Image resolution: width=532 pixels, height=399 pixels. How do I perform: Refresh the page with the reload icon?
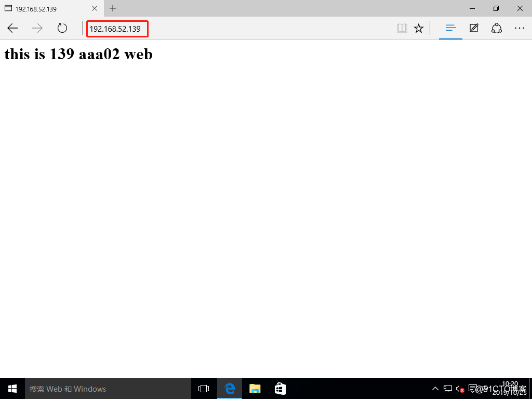click(62, 28)
